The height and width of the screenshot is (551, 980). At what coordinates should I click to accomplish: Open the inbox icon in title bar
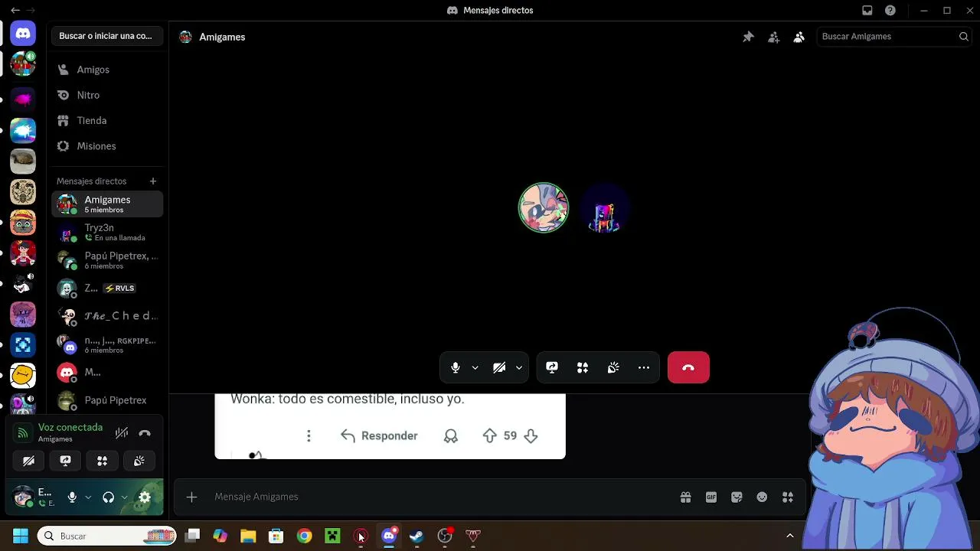click(867, 11)
